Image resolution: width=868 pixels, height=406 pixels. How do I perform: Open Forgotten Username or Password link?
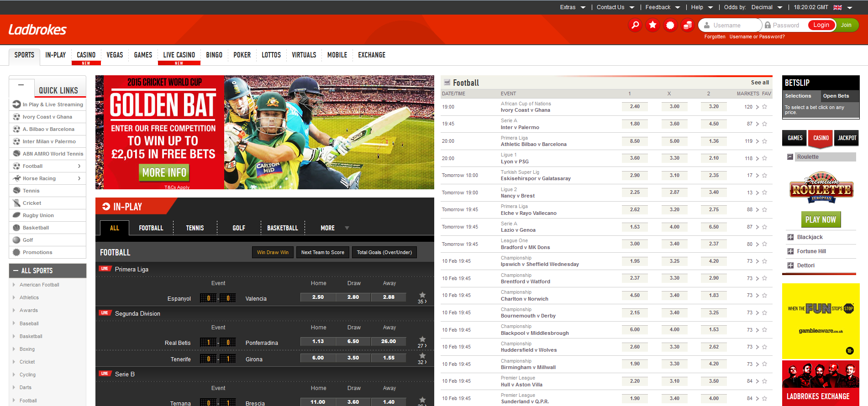pos(744,36)
